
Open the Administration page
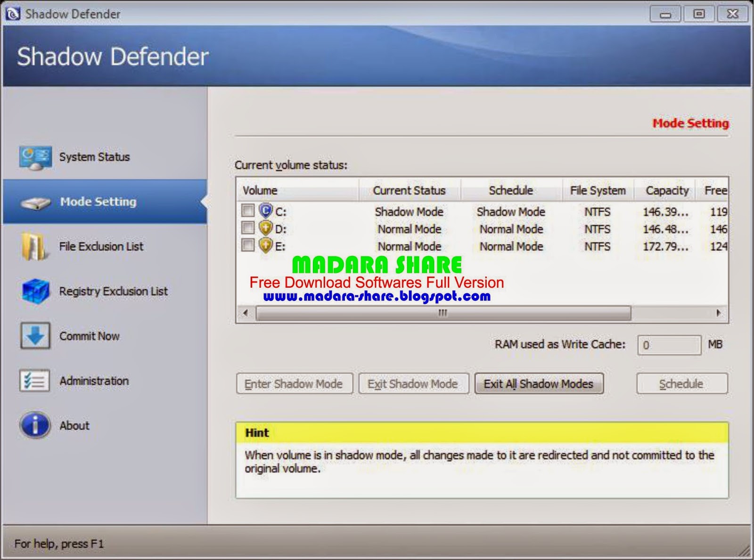pos(105,381)
